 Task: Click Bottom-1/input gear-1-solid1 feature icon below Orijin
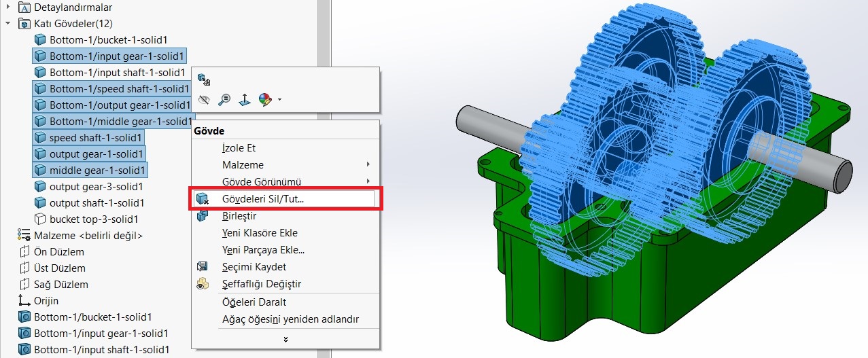(24, 333)
